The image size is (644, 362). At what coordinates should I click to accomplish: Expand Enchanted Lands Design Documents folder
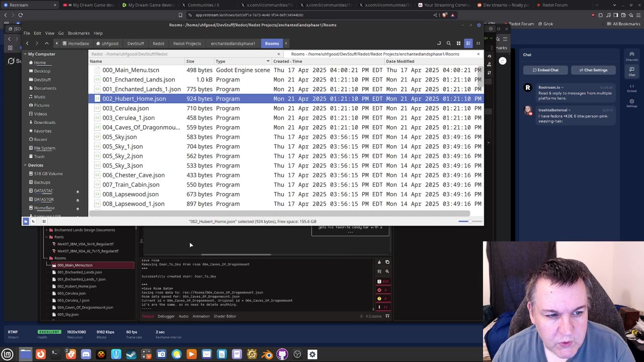point(47,230)
